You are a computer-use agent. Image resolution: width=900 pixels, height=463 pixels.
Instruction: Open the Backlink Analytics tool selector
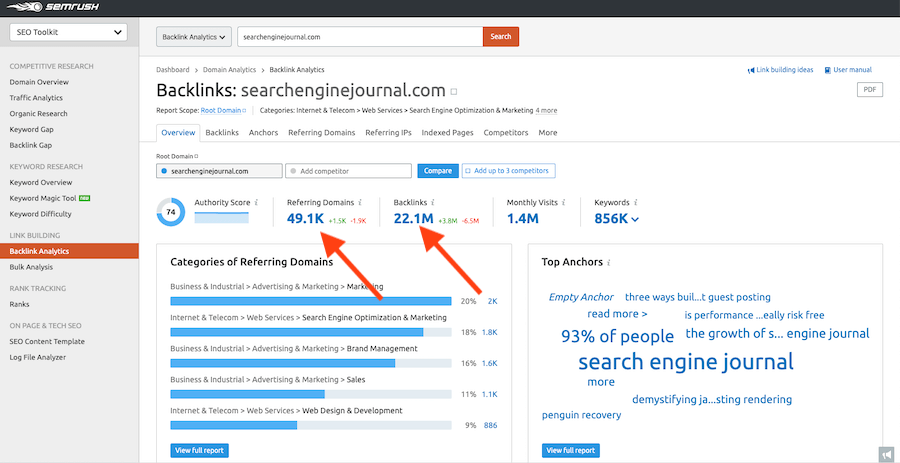(x=194, y=37)
